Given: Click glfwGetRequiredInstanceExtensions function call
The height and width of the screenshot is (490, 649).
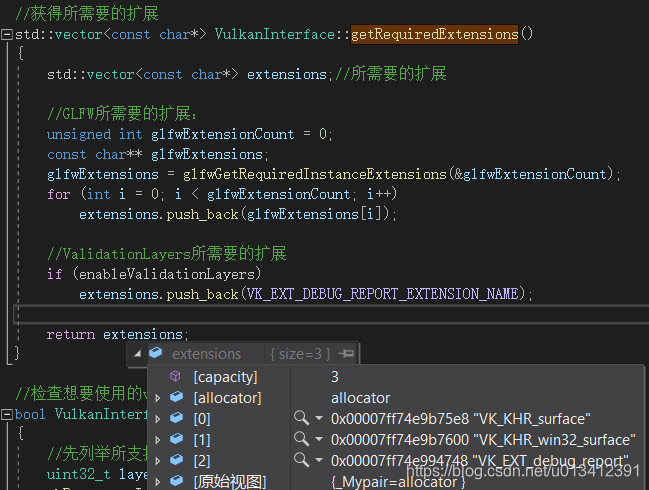Looking at the screenshot, I should [x=315, y=174].
